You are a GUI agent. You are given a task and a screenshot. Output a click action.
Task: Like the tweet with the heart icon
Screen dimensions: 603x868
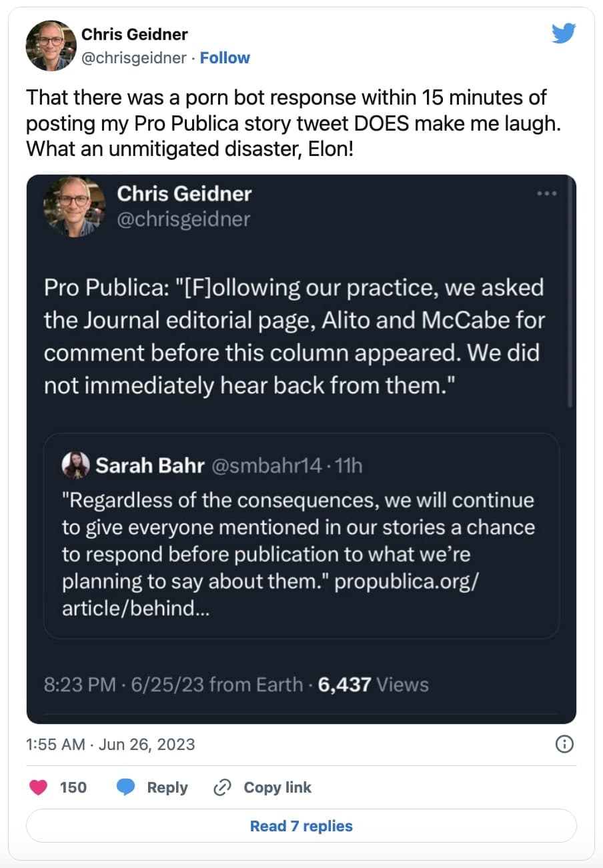click(39, 787)
